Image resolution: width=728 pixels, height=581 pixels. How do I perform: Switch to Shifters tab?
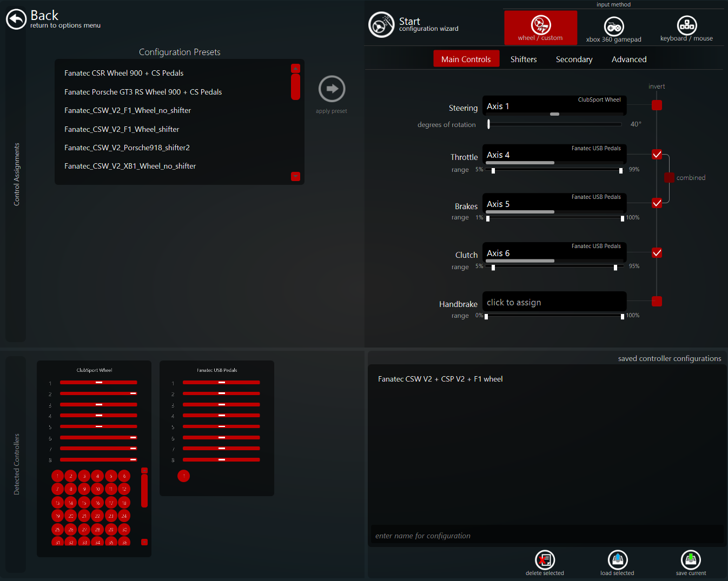pyautogui.click(x=524, y=59)
